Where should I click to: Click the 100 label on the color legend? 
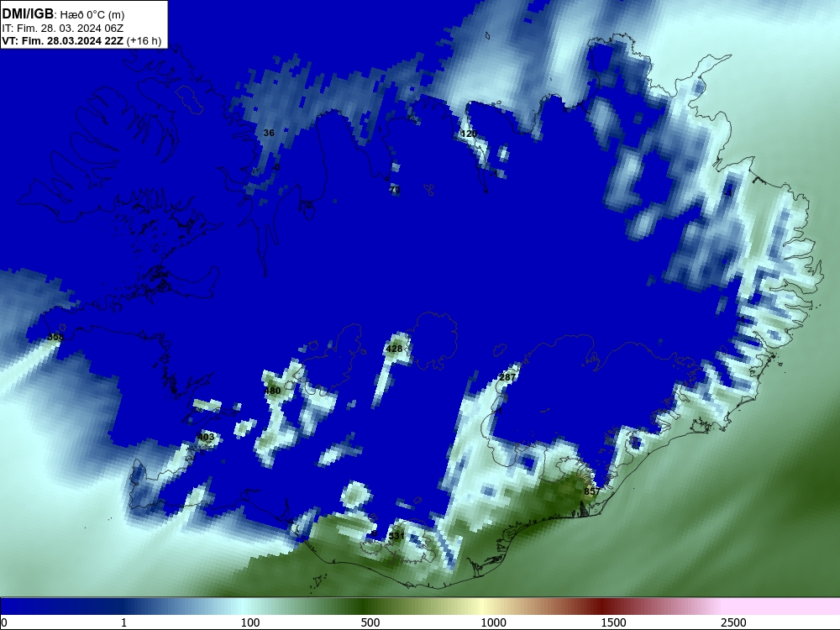250,622
